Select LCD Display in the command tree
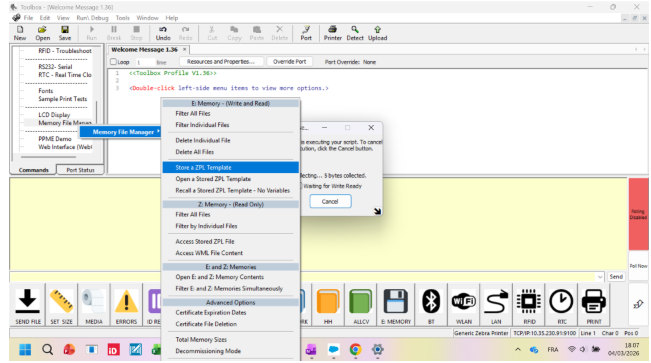Screen dimensions: 651x363 tap(54, 115)
